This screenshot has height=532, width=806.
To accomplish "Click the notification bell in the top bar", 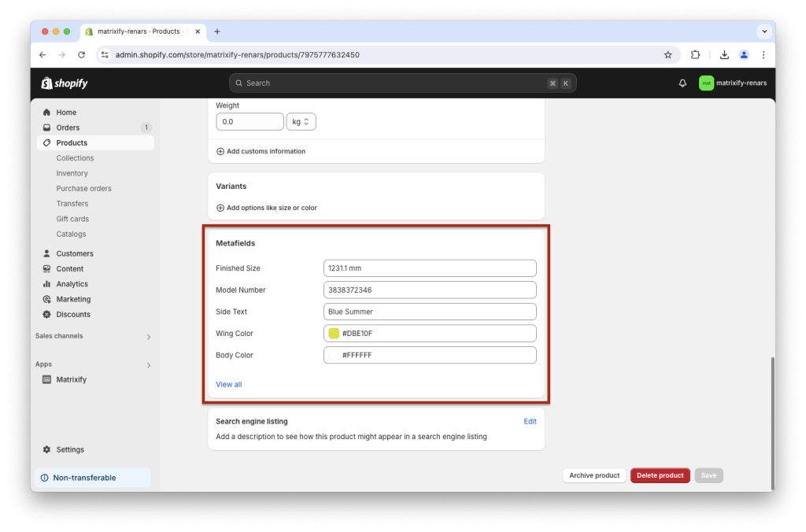I will coord(682,83).
